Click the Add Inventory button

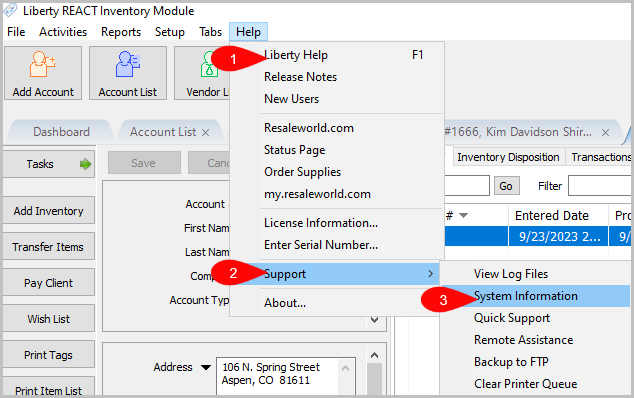click(x=49, y=210)
